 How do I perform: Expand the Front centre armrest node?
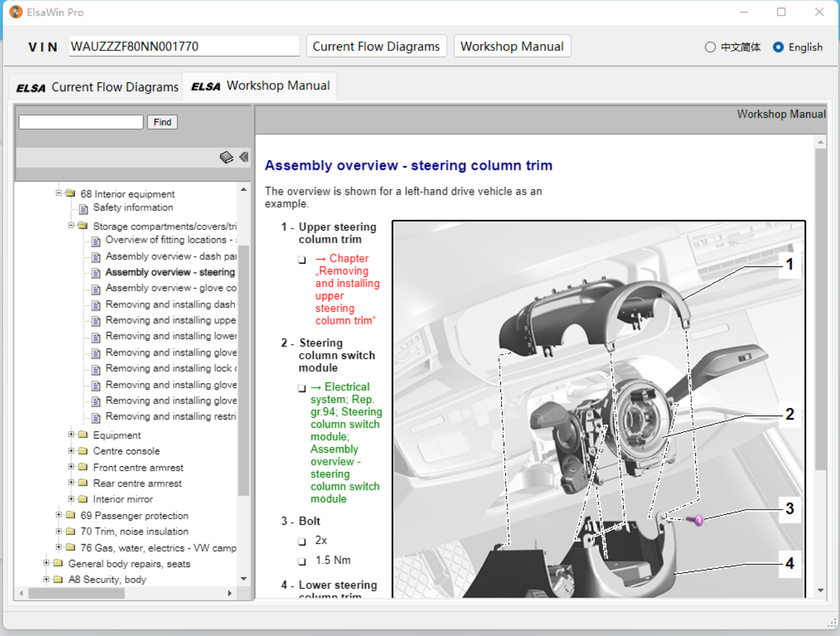(x=71, y=467)
